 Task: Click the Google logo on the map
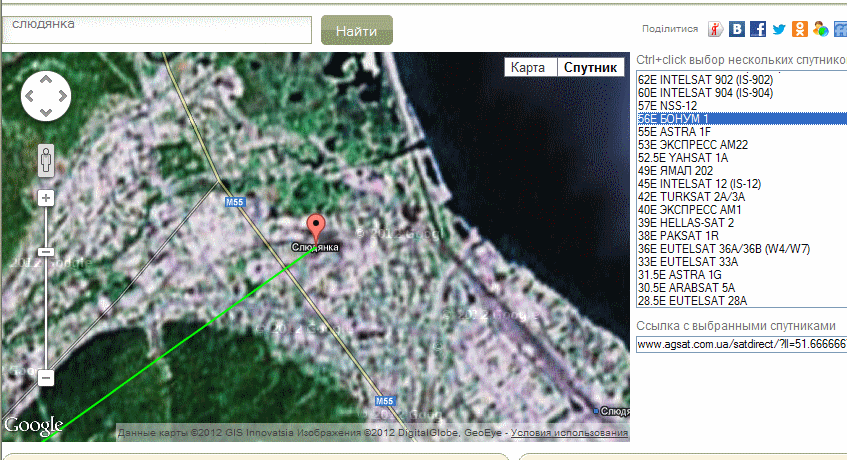[x=33, y=425]
